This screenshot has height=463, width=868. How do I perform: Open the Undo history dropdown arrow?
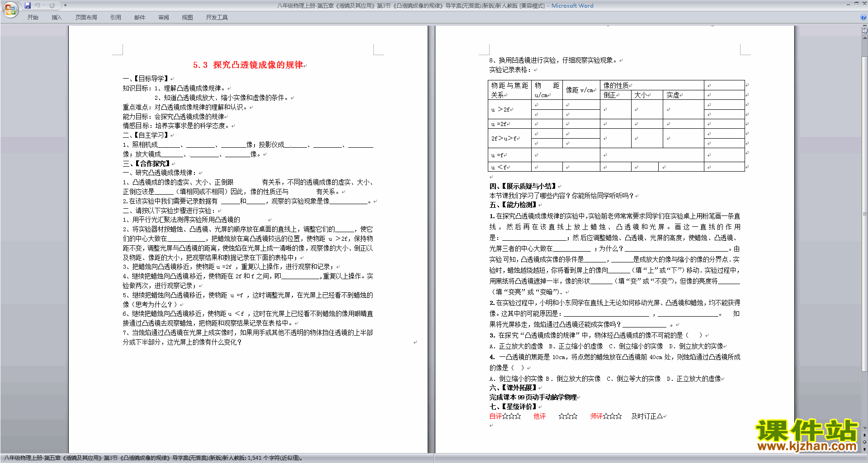(x=44, y=5)
